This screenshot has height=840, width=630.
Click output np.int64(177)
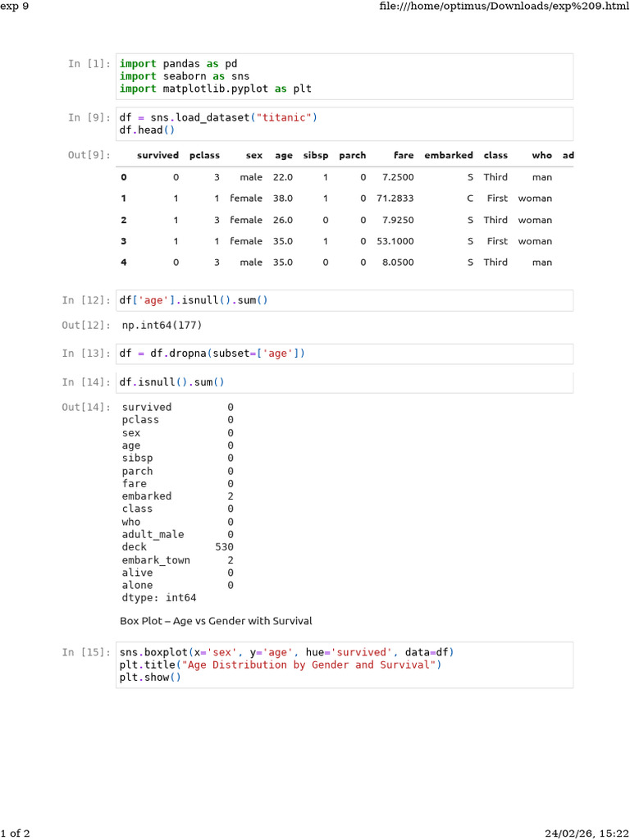(162, 325)
